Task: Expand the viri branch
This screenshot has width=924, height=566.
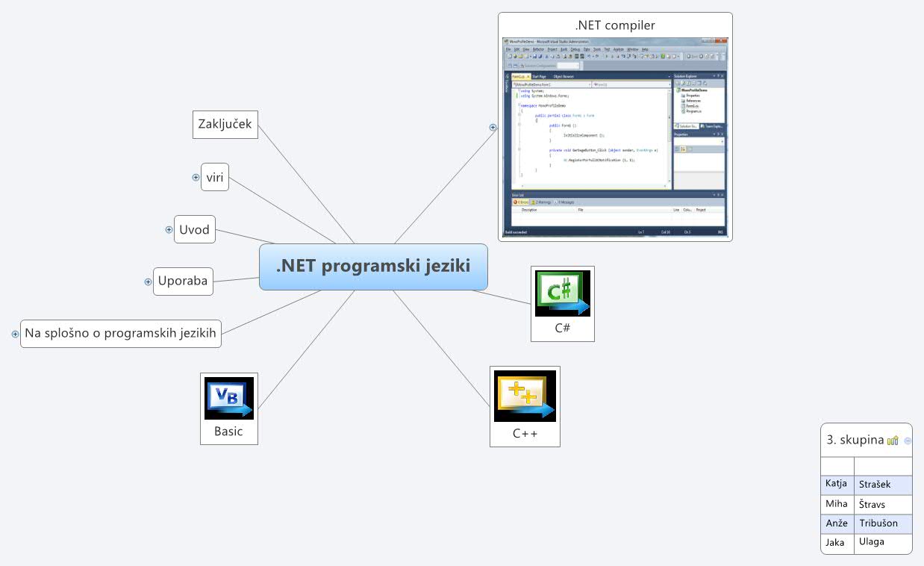Action: (x=196, y=177)
